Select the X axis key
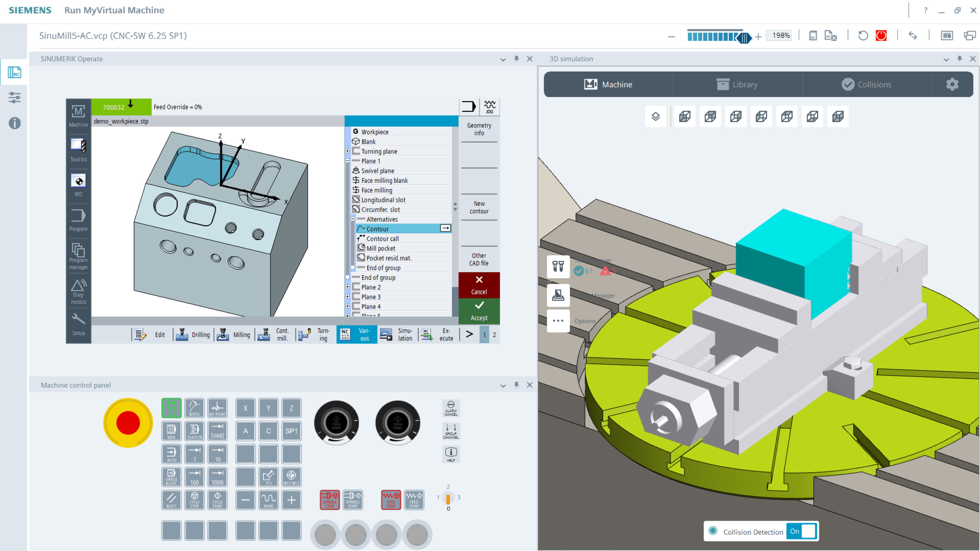The width and height of the screenshot is (980, 551). coord(245,408)
